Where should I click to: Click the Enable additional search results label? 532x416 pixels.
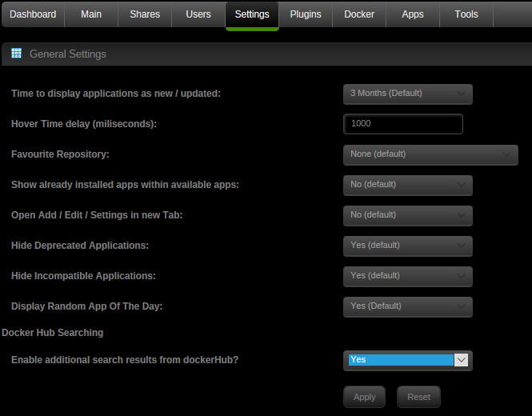(125, 360)
